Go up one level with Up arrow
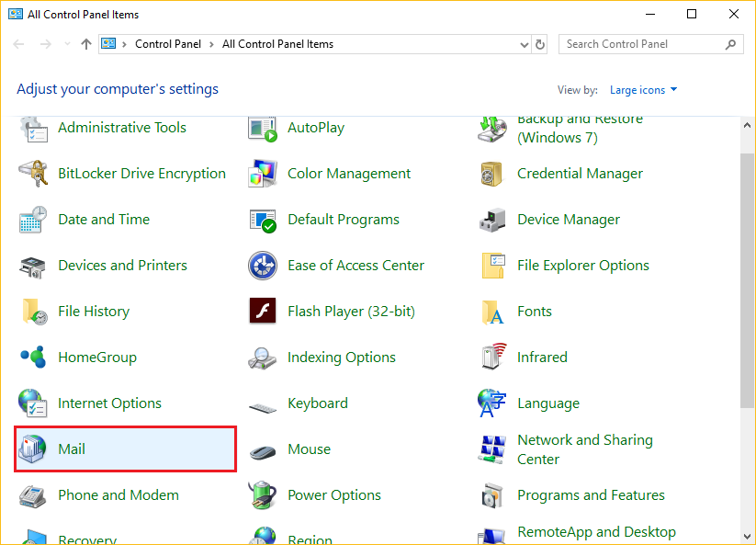This screenshot has height=545, width=756. 86,44
